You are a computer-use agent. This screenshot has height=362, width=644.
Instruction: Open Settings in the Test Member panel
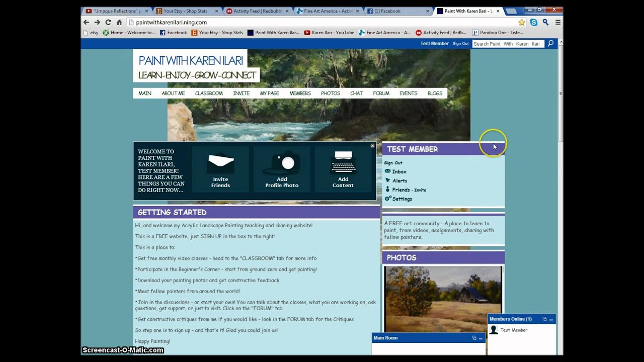pos(402,199)
